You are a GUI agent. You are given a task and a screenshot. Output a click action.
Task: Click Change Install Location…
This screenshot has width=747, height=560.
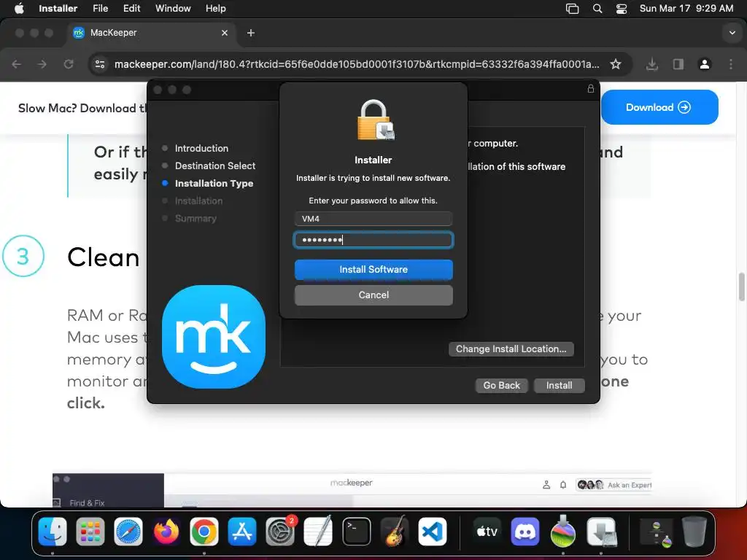coord(511,349)
